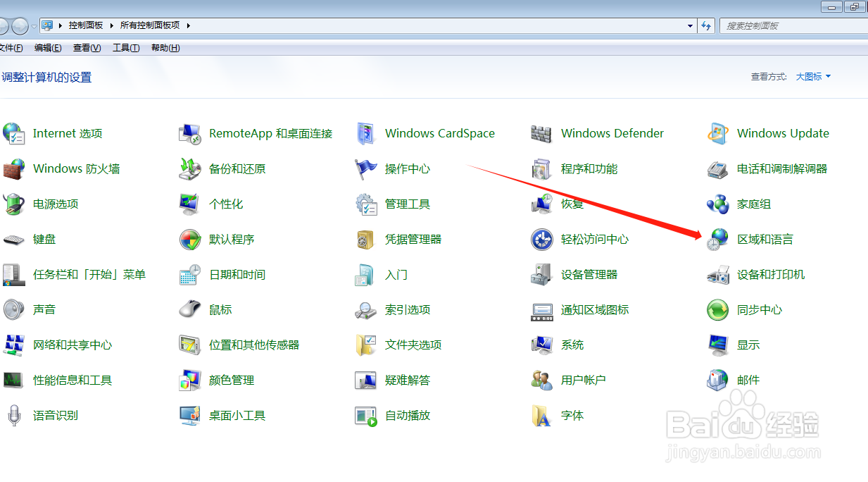The height and width of the screenshot is (482, 868).
Task: Open the Windows CardSpace icon
Action: point(366,133)
